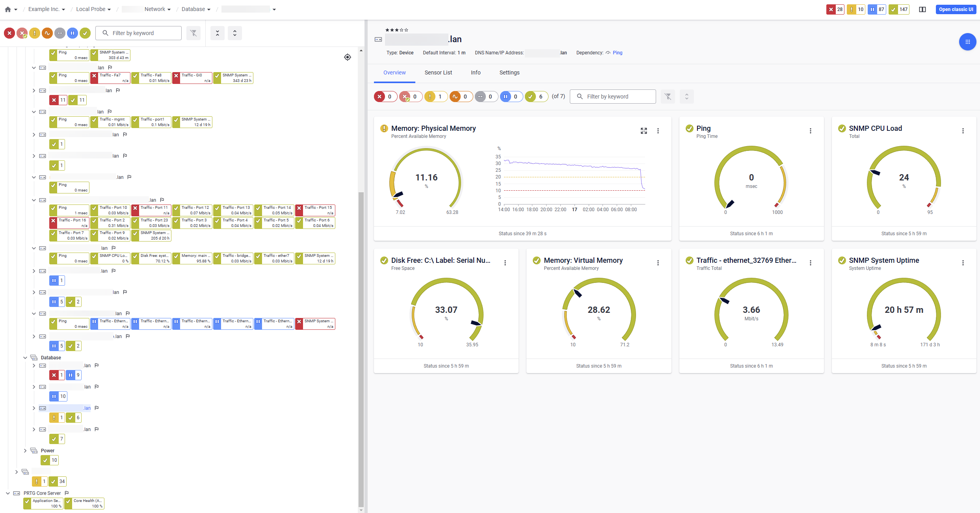The width and height of the screenshot is (980, 513).
Task: Toggle the green OK sensor count chip showing 6
Action: [536, 96]
